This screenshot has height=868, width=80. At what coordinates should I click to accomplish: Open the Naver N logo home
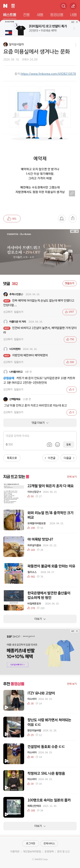pyautogui.click(x=5, y=6)
